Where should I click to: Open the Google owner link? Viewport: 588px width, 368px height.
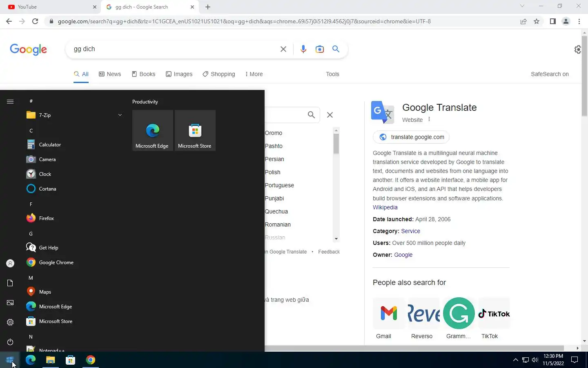[403, 255]
